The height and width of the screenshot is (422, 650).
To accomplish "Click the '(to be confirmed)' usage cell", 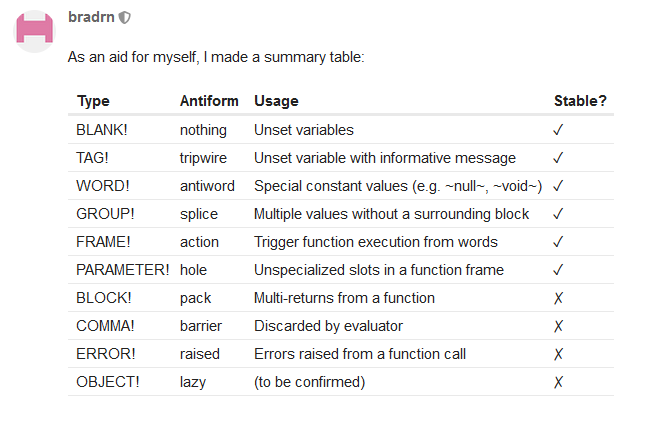I will coord(310,382).
